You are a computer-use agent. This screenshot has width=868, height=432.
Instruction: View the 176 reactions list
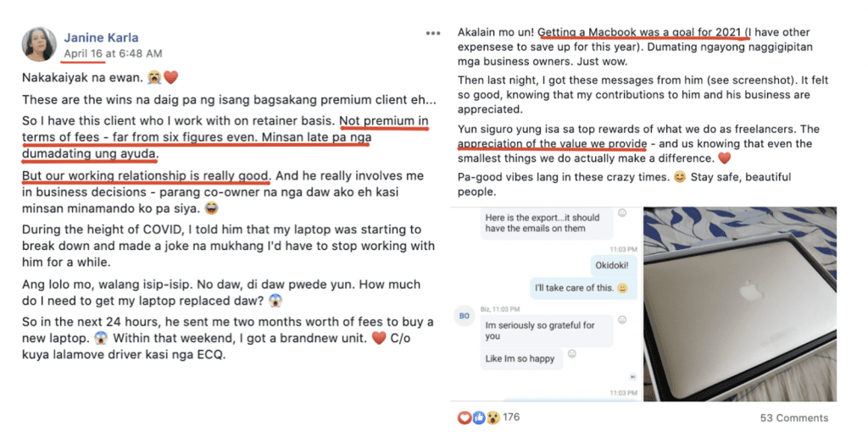pos(511,417)
